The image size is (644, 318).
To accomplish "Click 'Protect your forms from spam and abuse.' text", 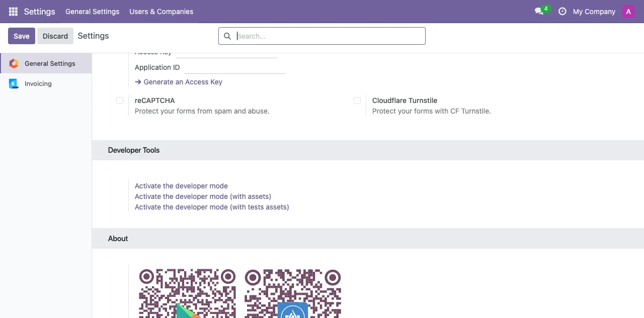I will point(202,111).
